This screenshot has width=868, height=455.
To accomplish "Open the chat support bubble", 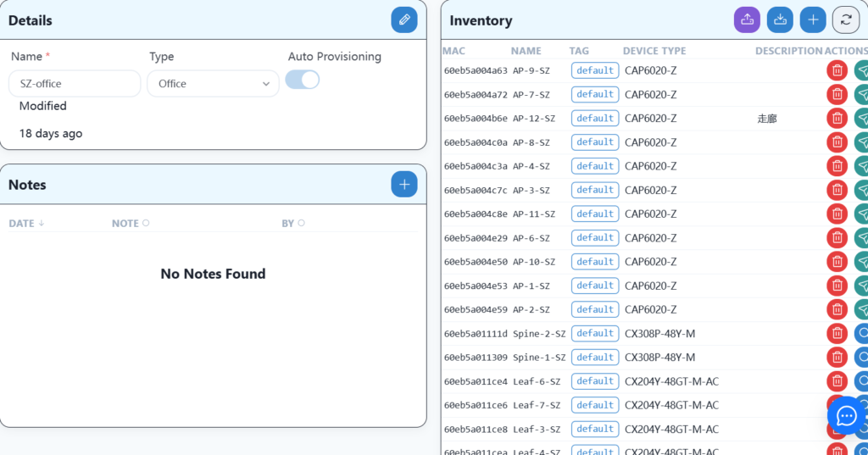I will [x=846, y=415].
